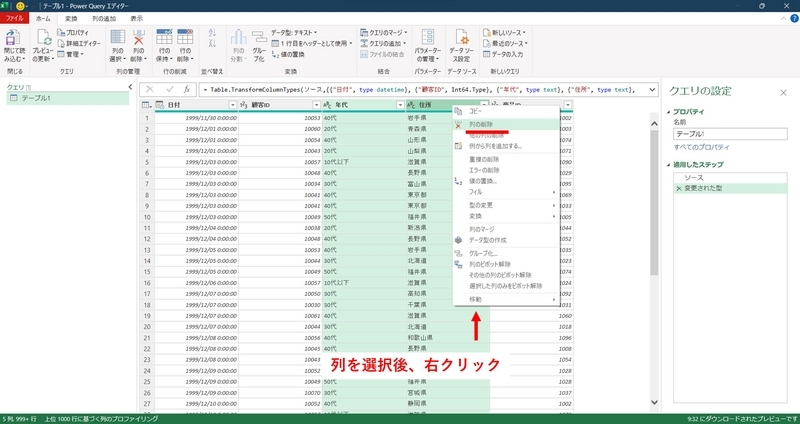Viewport: 800px width, 424px height.
Task: Collapse the ribbon with the caret icon
Action: [784, 18]
